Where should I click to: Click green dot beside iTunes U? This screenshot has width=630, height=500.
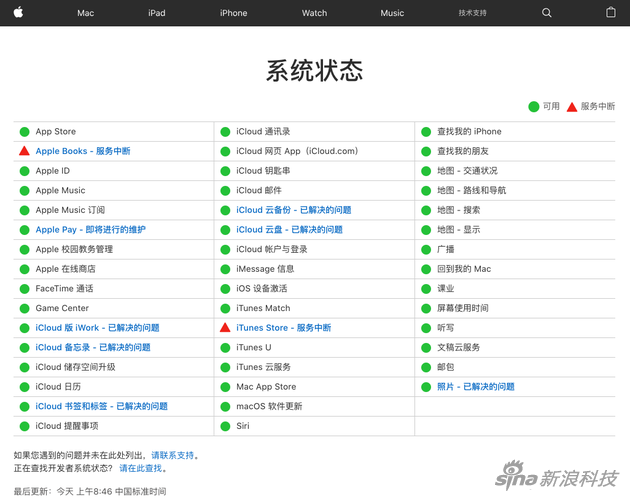pos(225,348)
